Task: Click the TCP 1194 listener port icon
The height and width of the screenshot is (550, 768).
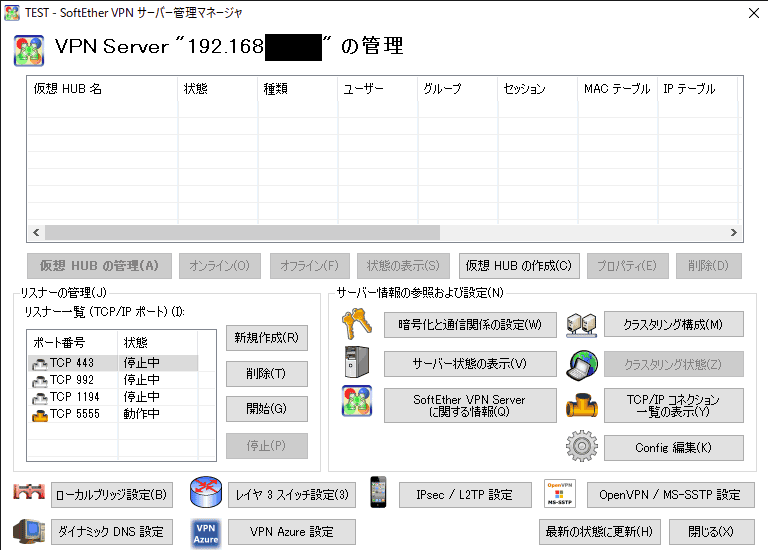Action: (x=40, y=398)
